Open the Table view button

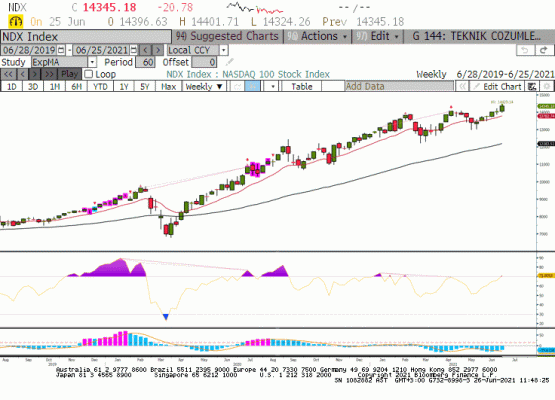click(302, 86)
